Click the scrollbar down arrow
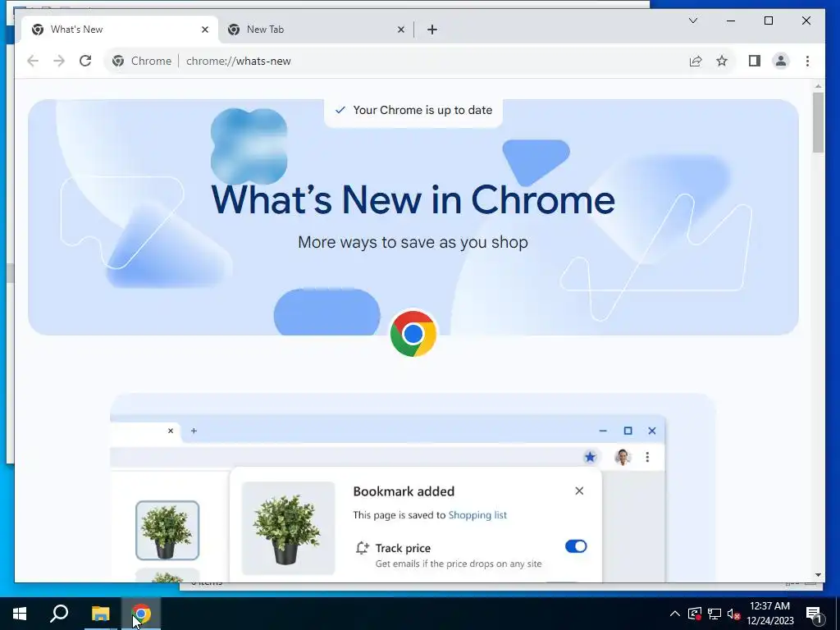840x630 pixels. pyautogui.click(x=818, y=575)
